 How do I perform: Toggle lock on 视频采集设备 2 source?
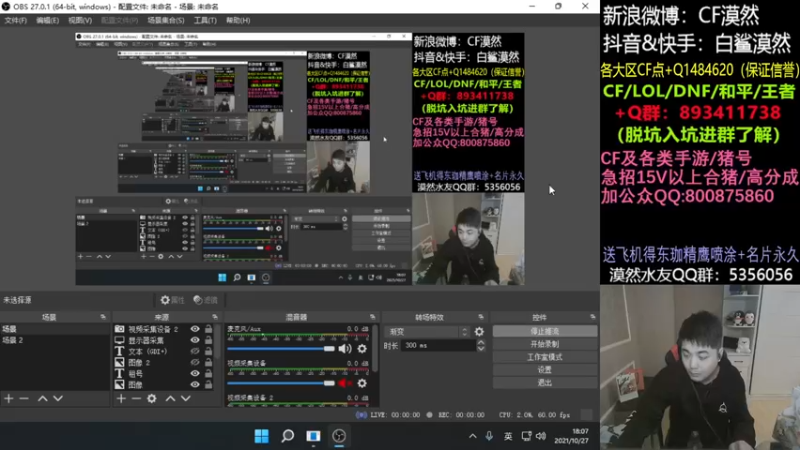208,329
